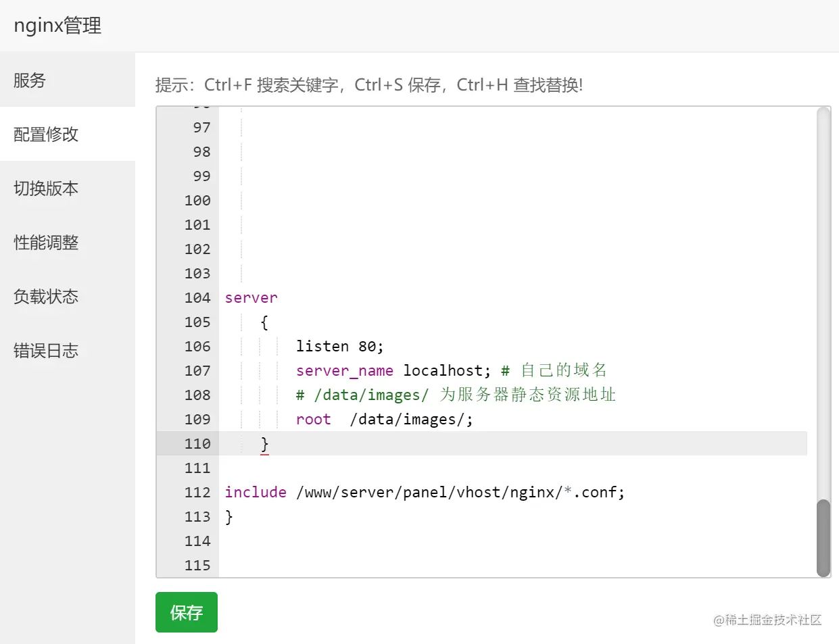This screenshot has height=644, width=839.
Task: Click the closing brace on line 110
Action: (x=264, y=443)
